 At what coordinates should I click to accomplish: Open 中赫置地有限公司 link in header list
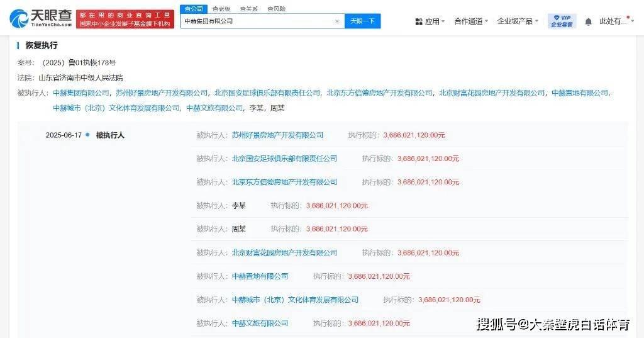tap(579, 93)
